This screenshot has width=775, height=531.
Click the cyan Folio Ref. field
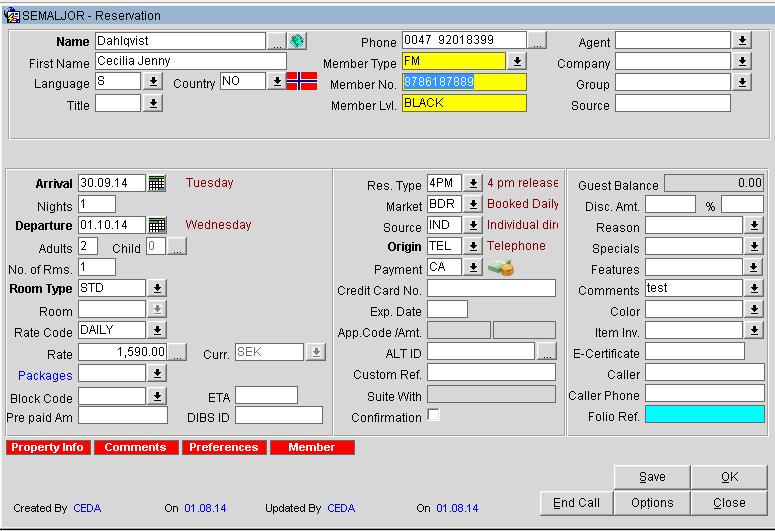click(x=705, y=414)
